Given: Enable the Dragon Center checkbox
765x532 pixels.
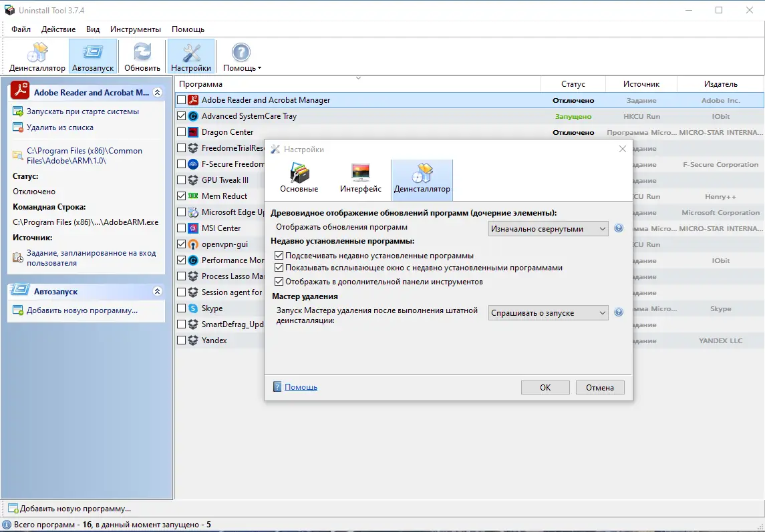Looking at the screenshot, I should [x=182, y=132].
